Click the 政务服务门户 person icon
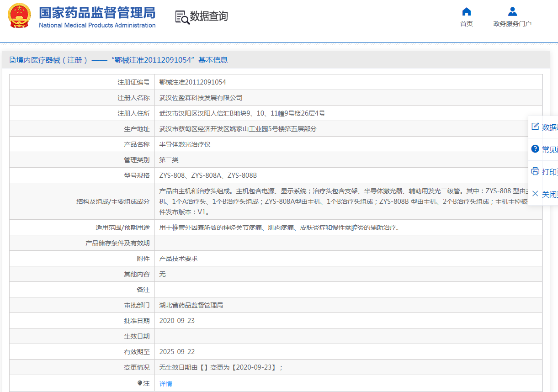 512,11
